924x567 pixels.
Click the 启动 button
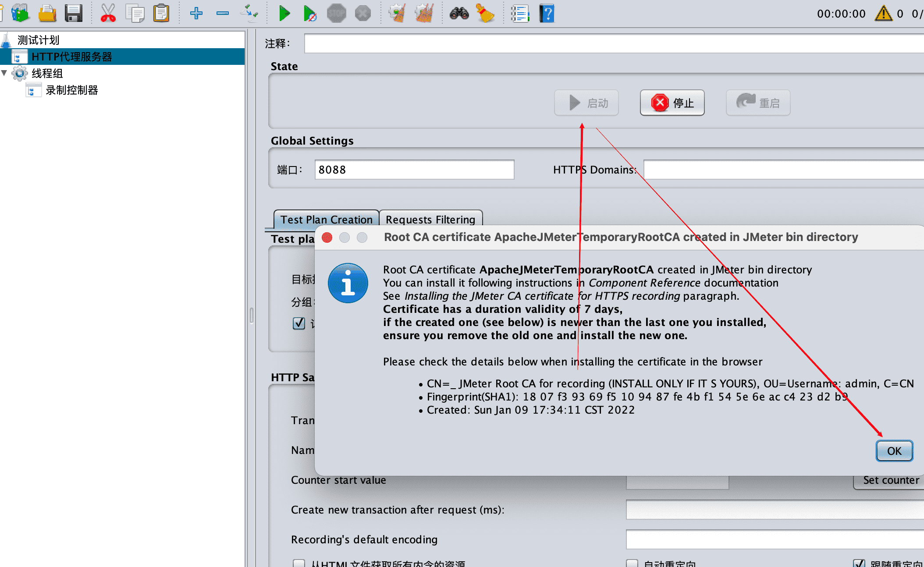click(x=586, y=103)
